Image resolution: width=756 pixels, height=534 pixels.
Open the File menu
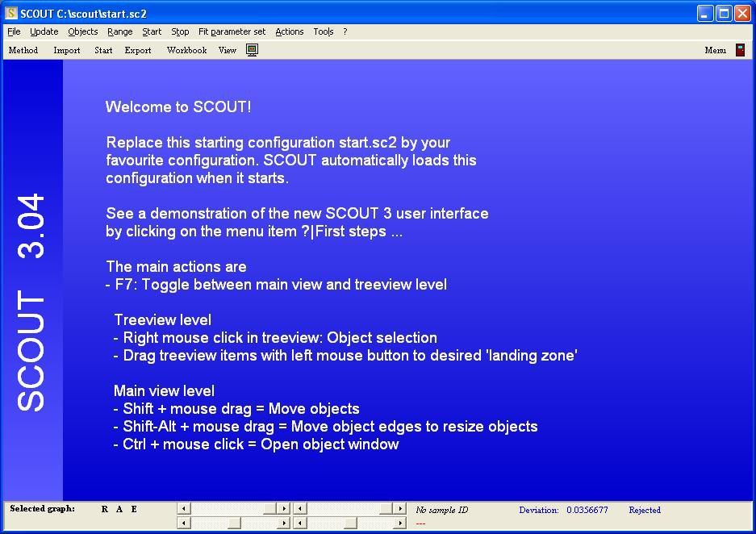click(14, 32)
